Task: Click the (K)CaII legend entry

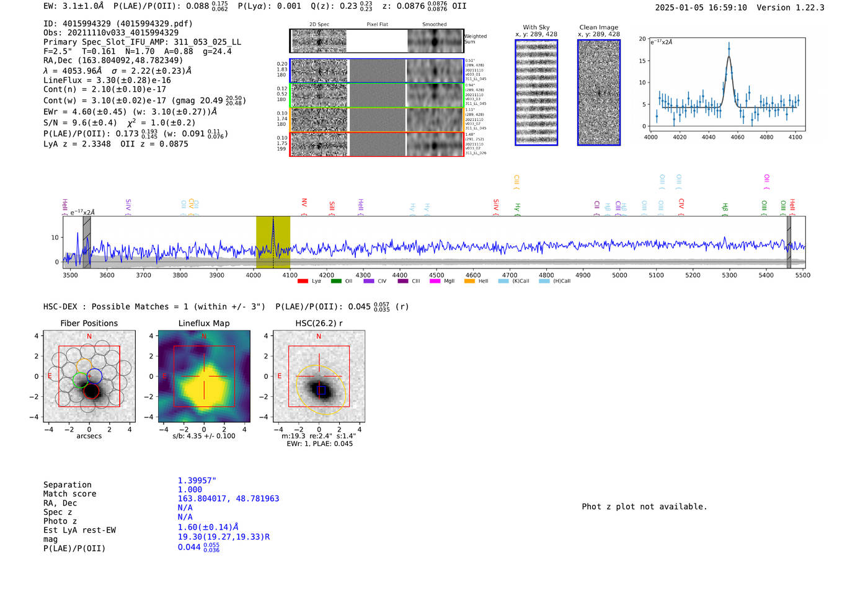Action: 514,281
